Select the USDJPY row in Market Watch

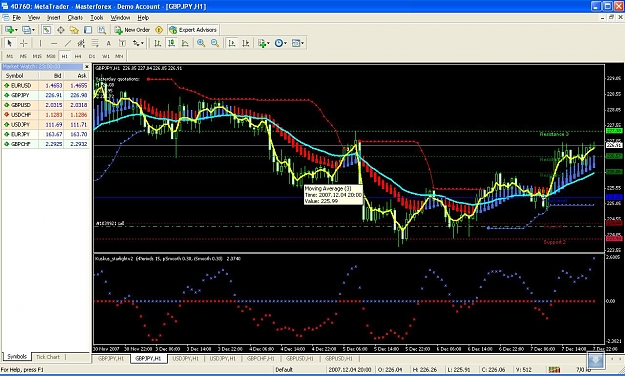(x=46, y=124)
